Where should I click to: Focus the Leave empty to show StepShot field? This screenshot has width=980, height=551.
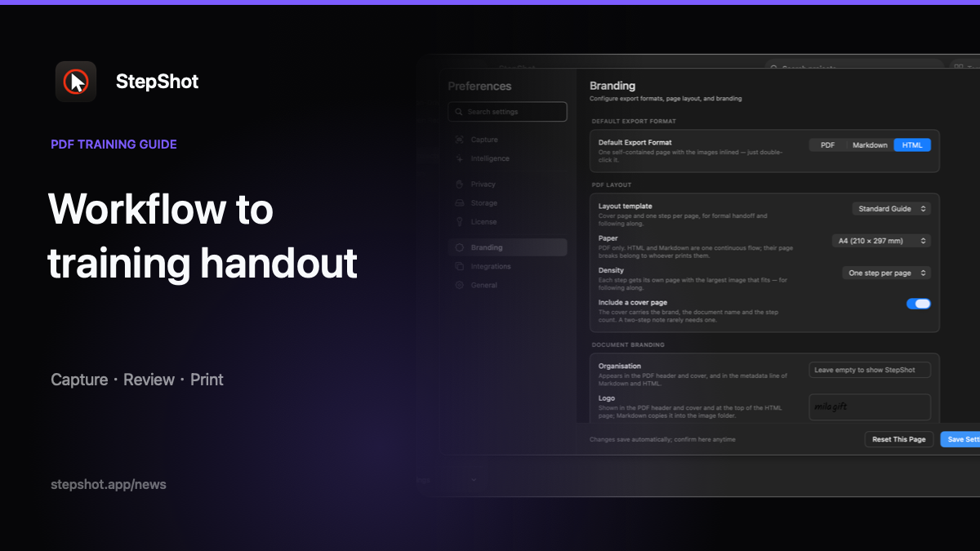pos(870,370)
